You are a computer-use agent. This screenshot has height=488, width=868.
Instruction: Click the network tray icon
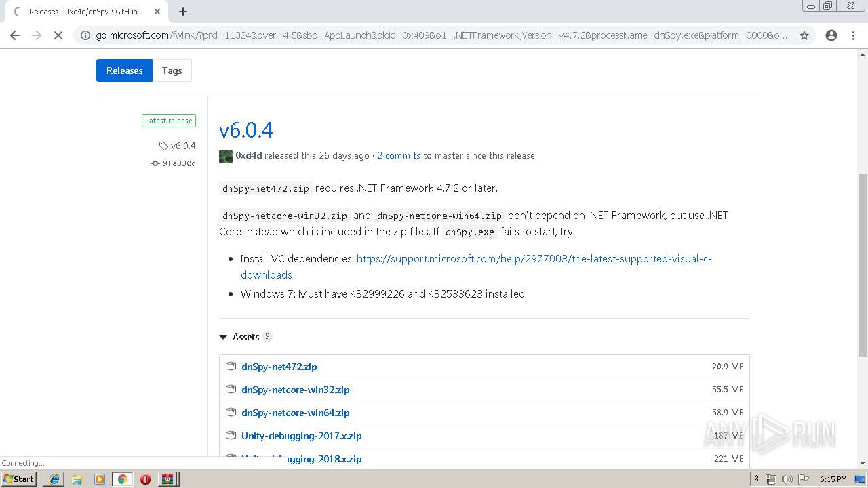pos(771,479)
